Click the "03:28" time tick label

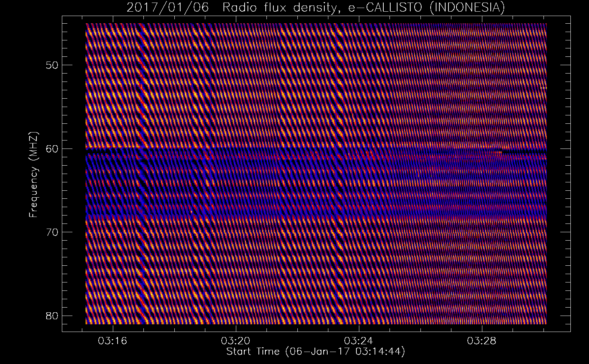pyautogui.click(x=482, y=341)
